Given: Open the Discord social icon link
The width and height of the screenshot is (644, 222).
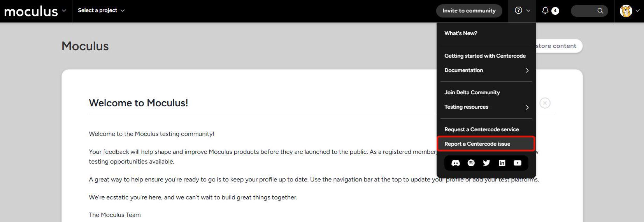Looking at the screenshot, I should (x=456, y=163).
